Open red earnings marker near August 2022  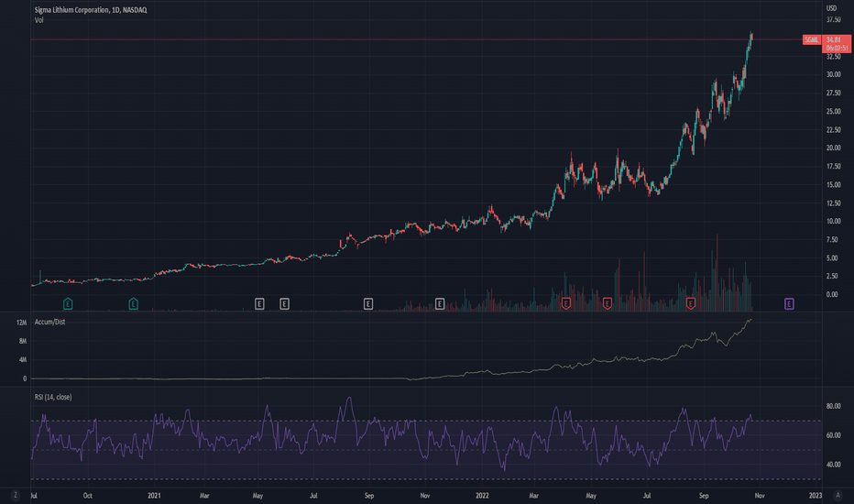691,303
